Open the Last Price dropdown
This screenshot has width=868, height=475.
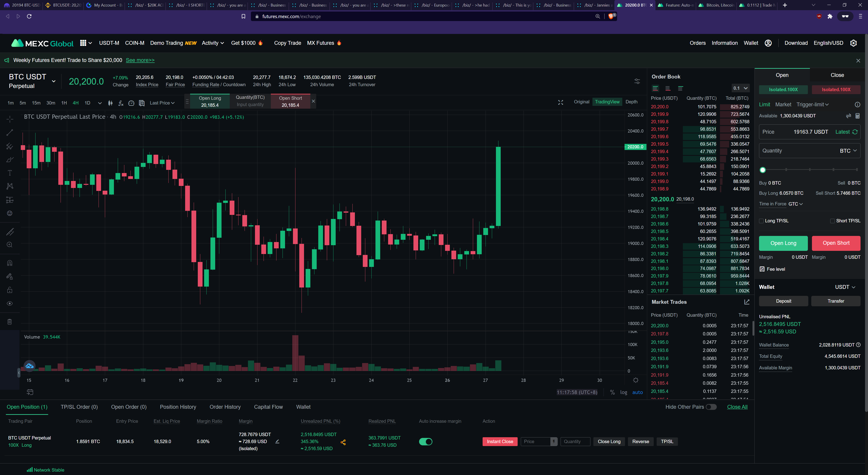coord(162,103)
